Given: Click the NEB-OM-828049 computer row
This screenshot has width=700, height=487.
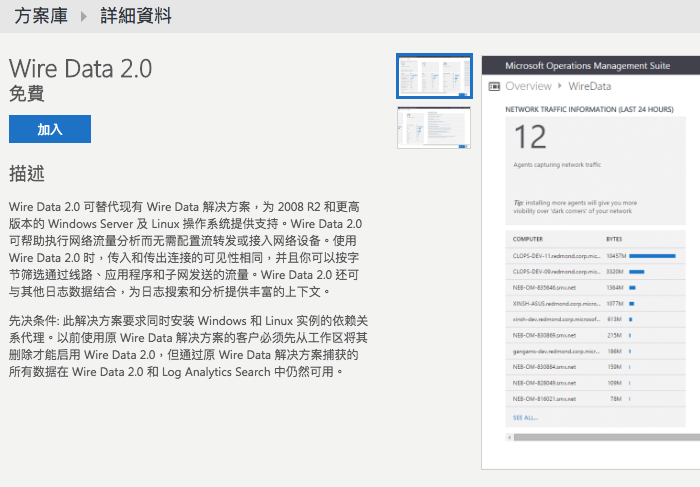Looking at the screenshot, I should click(x=595, y=383).
